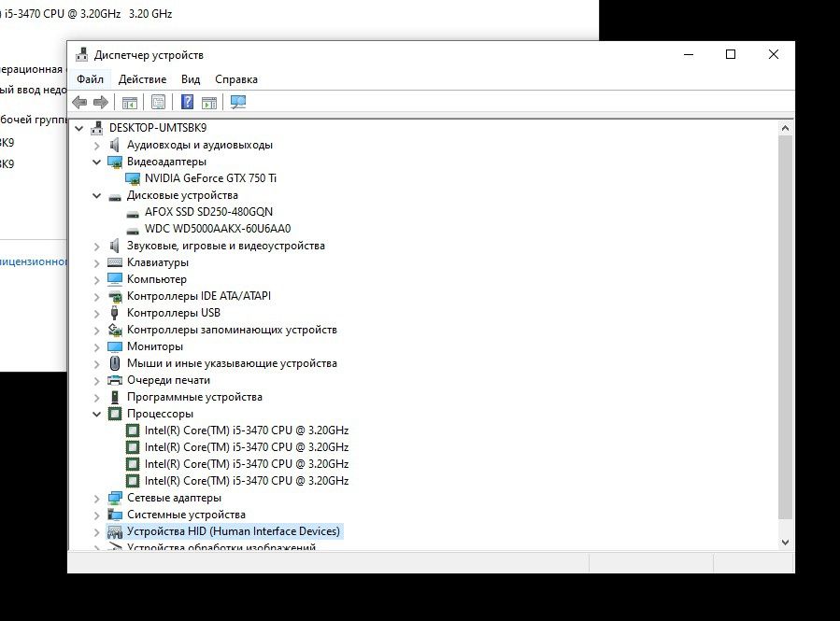
Task: Open the Файл menu
Action: coord(90,79)
